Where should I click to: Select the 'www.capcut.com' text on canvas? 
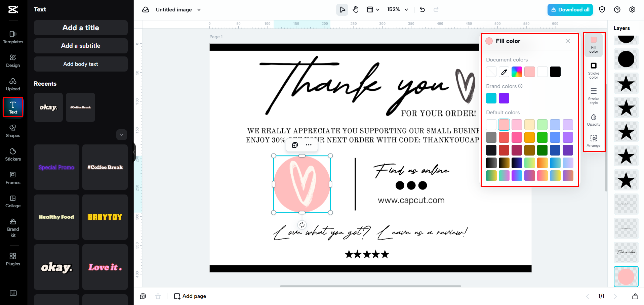click(411, 201)
